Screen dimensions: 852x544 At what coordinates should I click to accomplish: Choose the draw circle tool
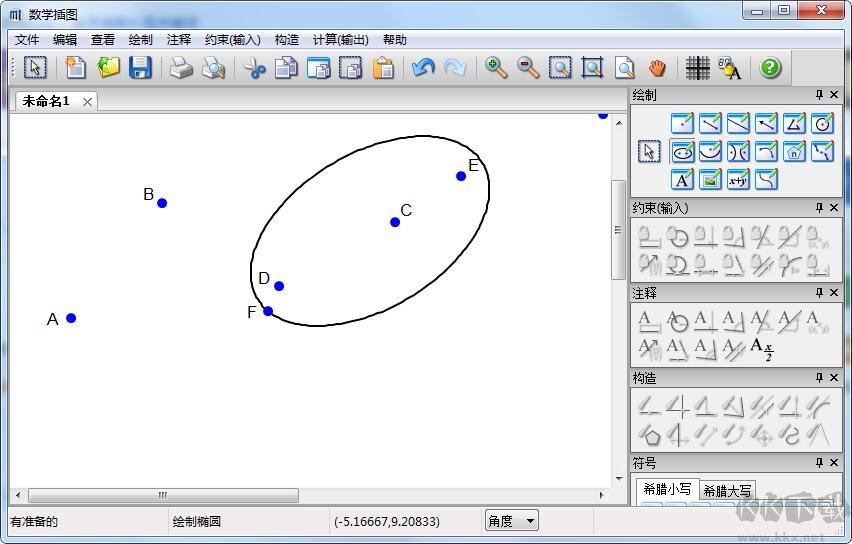[x=822, y=124]
